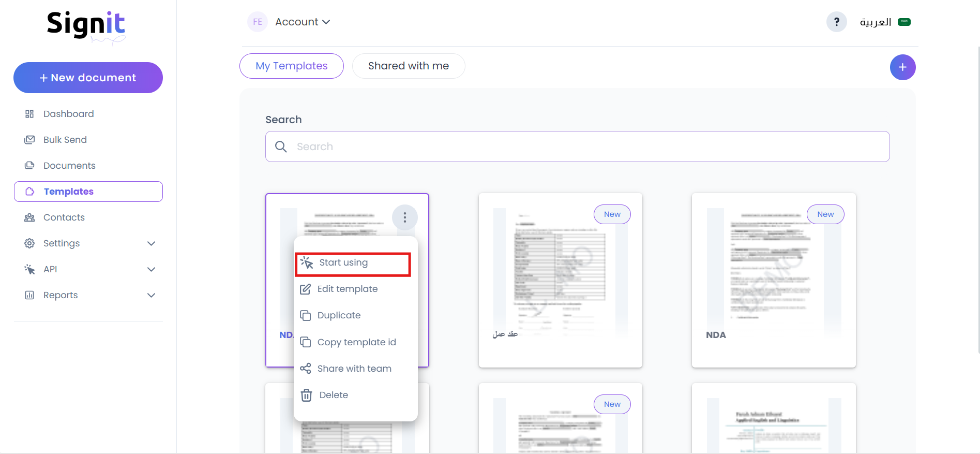Image resolution: width=980 pixels, height=454 pixels.
Task: Click the Share with team icon
Action: point(306,369)
